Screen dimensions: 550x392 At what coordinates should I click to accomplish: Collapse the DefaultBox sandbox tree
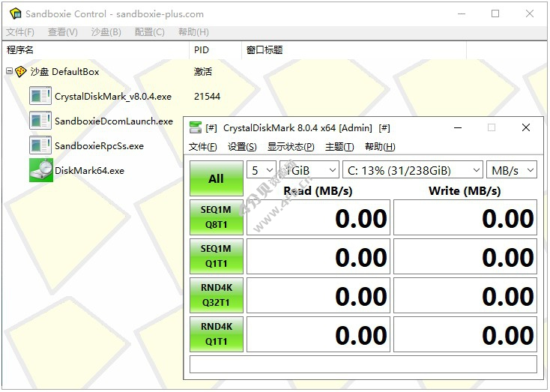point(9,72)
